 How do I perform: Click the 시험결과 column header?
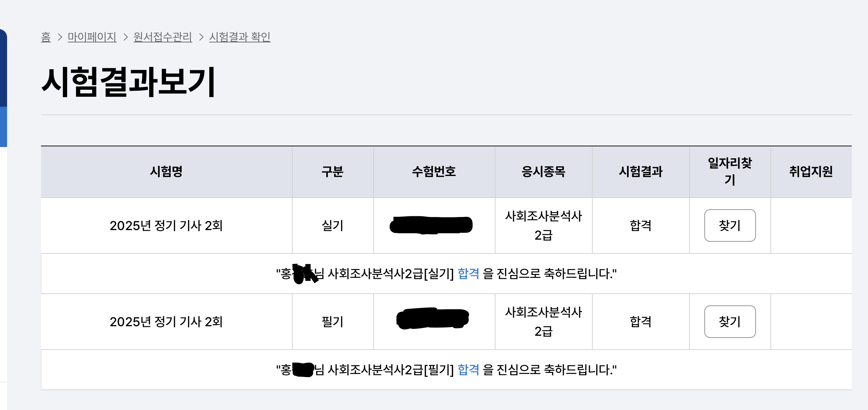tap(640, 172)
